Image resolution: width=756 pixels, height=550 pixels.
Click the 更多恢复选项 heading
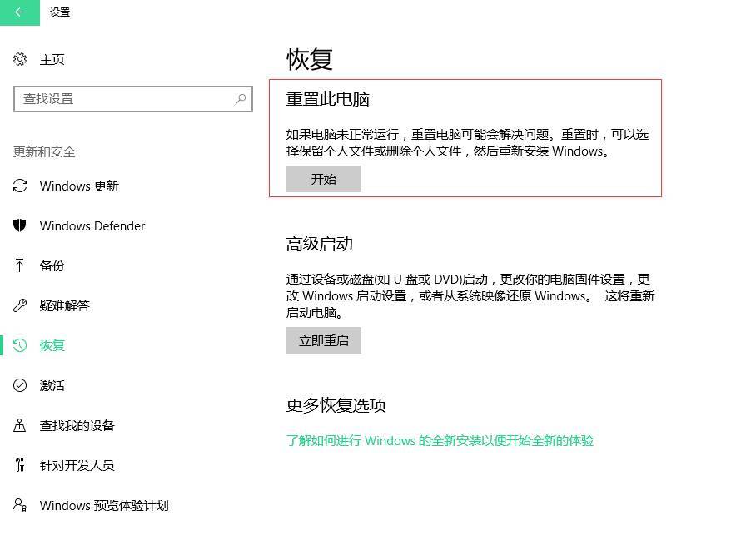[x=336, y=405]
